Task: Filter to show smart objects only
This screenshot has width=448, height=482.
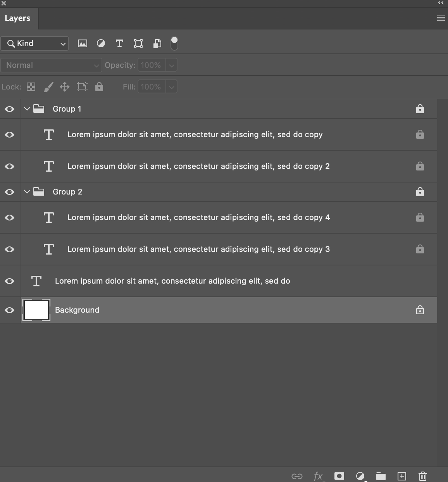Action: pos(157,43)
